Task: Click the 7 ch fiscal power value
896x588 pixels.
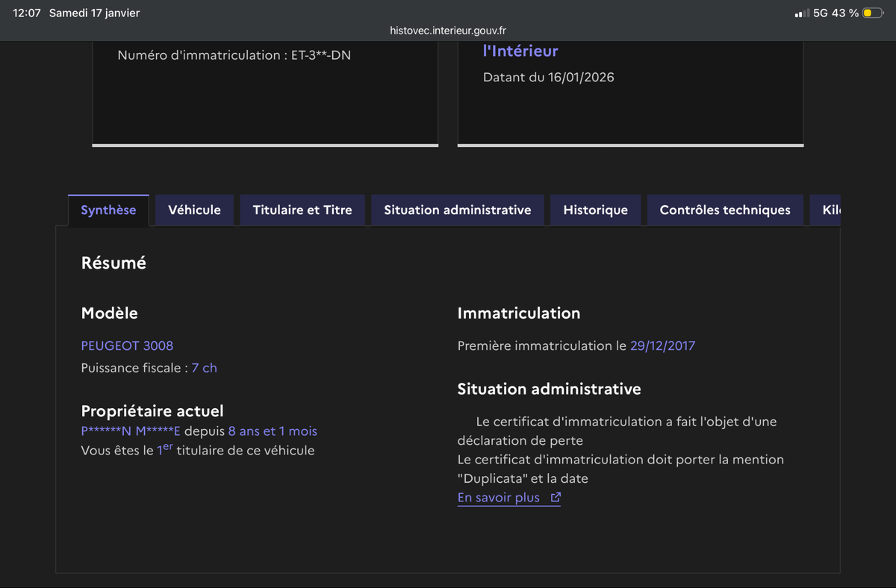Action: coord(204,368)
